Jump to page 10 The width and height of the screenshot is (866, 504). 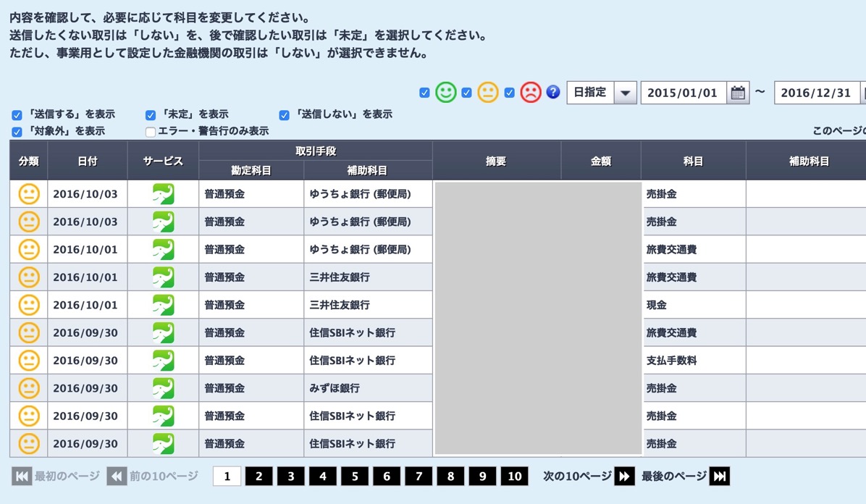(x=515, y=476)
